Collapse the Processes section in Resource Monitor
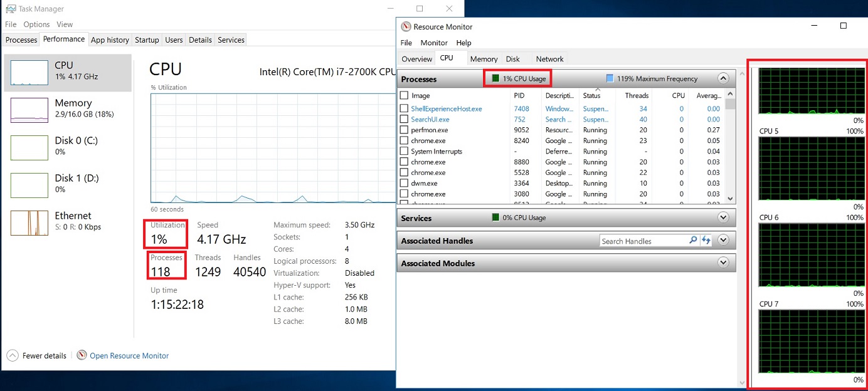Viewport: 868px width, 391px height. pyautogui.click(x=723, y=79)
